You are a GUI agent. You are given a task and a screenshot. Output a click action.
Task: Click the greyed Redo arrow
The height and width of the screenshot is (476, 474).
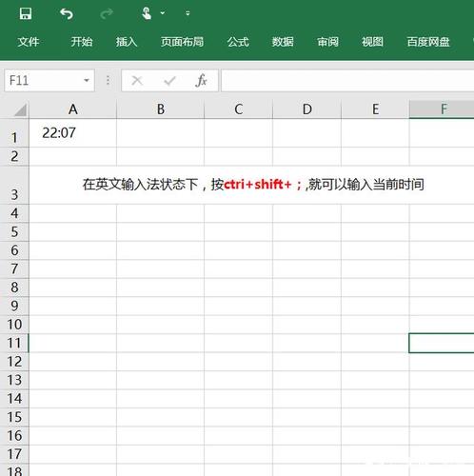click(x=107, y=14)
